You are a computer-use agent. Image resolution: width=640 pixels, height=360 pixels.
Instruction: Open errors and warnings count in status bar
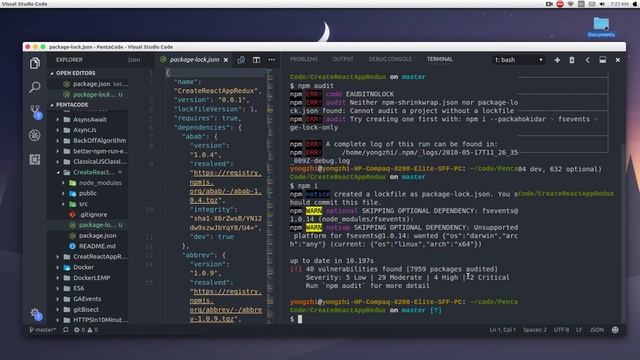coord(86,330)
